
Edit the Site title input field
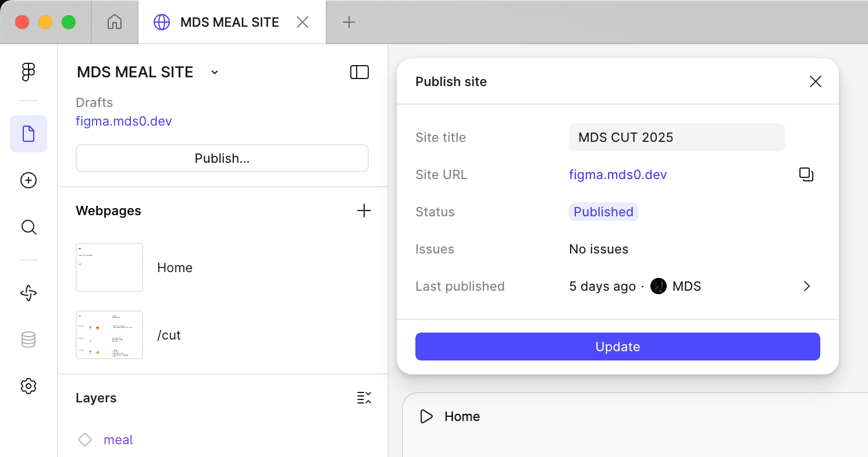click(x=677, y=137)
